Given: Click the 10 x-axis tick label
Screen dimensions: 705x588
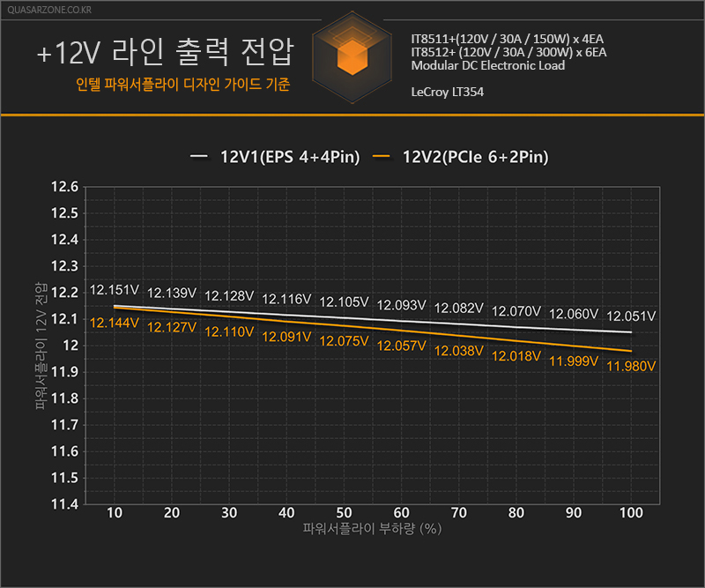Looking at the screenshot, I should [x=115, y=513].
